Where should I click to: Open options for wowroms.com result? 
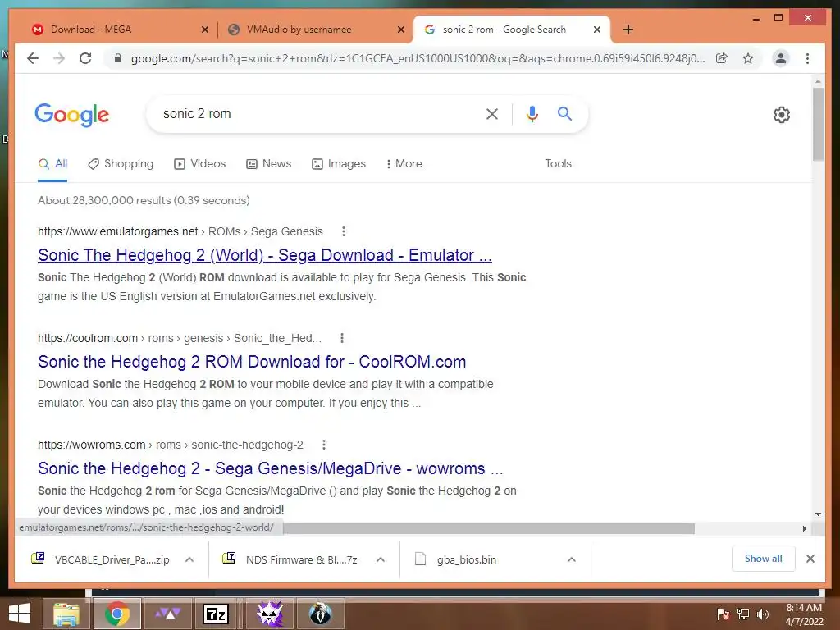pos(323,445)
